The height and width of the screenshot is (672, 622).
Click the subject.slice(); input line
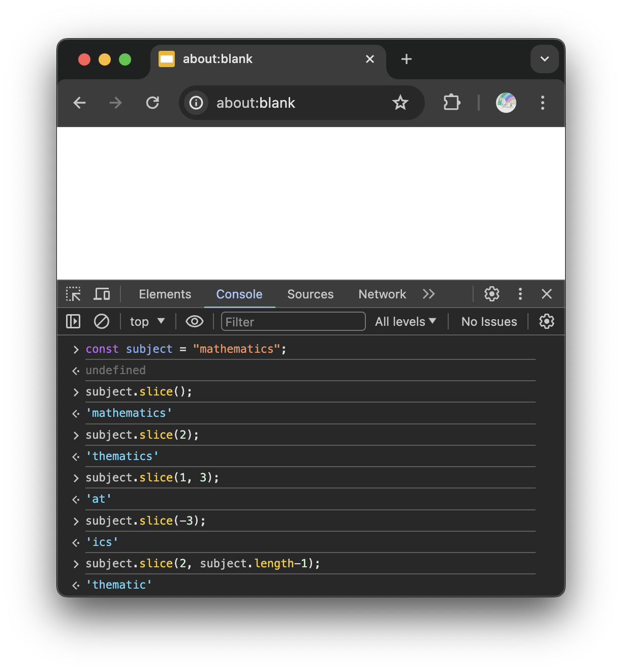pos(139,392)
